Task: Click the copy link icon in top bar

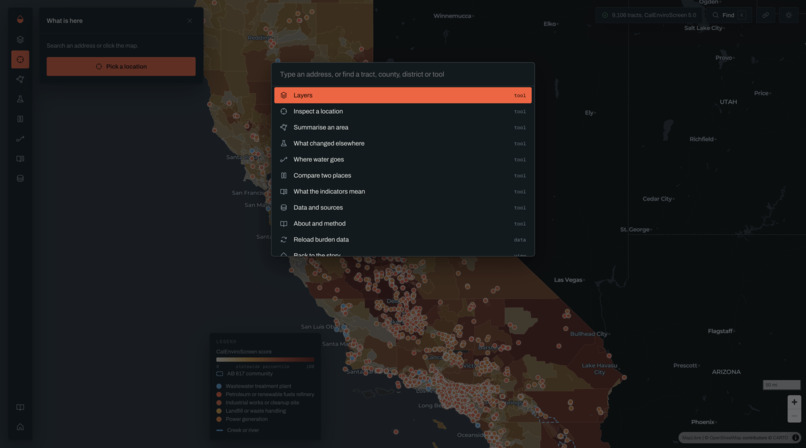Action: [x=765, y=15]
